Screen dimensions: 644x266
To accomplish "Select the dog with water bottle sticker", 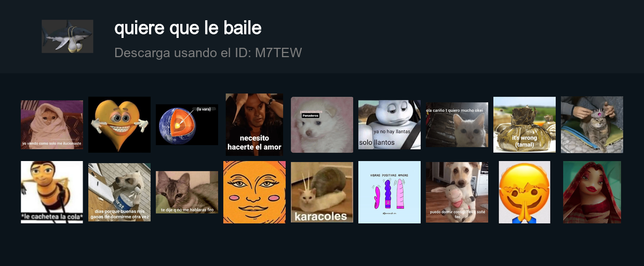I will pos(119,192).
